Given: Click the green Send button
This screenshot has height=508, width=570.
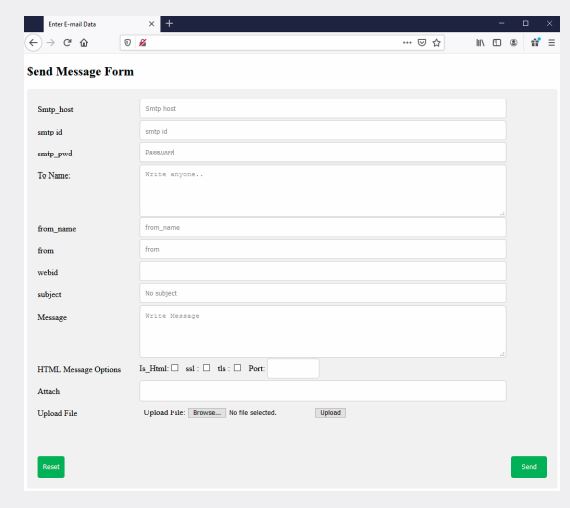Looking at the screenshot, I should (x=529, y=467).
